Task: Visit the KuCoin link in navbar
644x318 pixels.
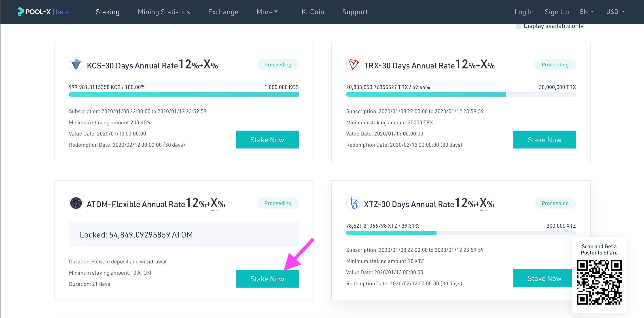Action: pos(313,12)
